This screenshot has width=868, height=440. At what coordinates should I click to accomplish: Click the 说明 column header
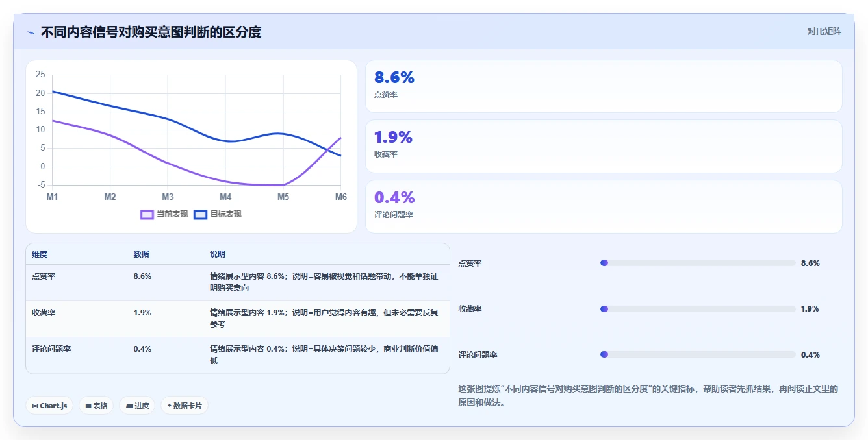pyautogui.click(x=218, y=254)
